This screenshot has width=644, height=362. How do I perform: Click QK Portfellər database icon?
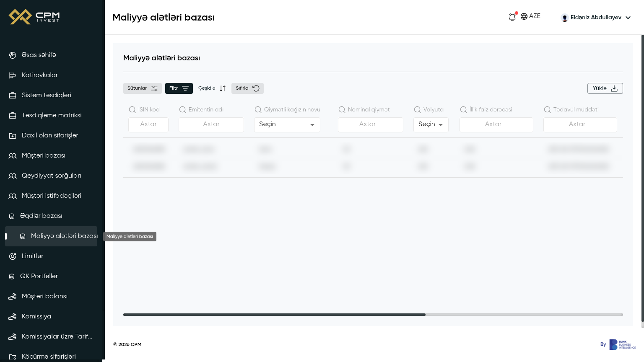[x=12, y=277]
